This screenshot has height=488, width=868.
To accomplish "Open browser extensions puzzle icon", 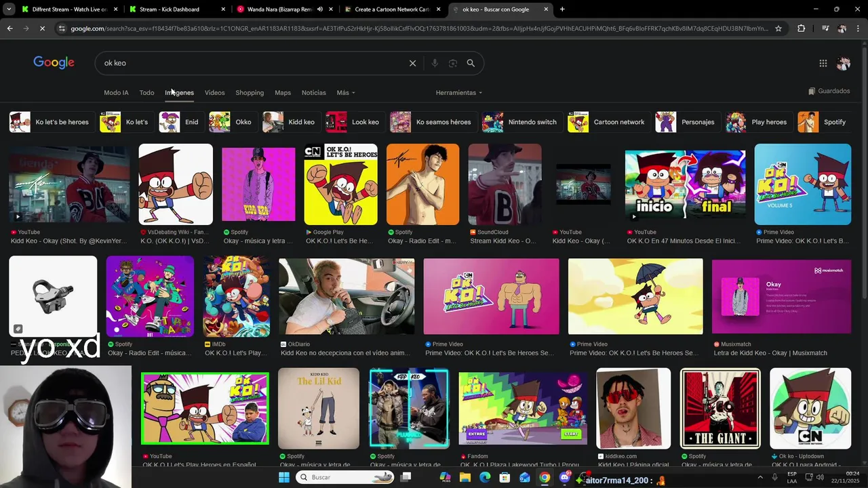I will (x=801, y=28).
